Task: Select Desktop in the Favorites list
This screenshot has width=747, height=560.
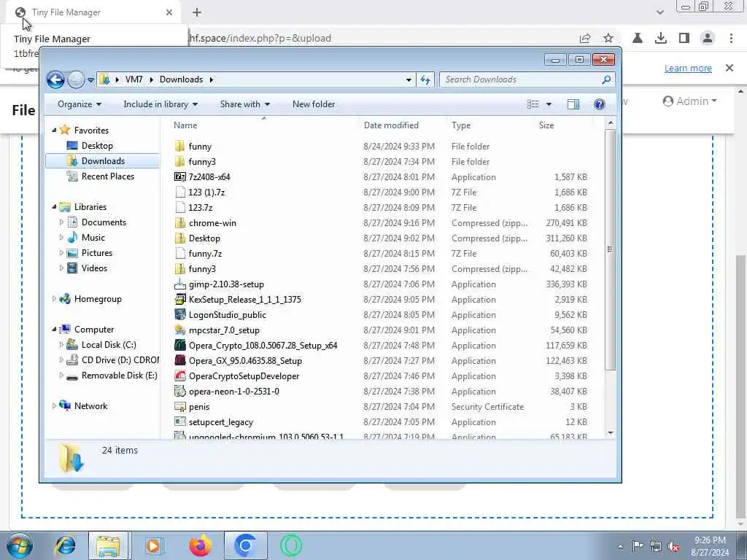Action: point(97,146)
